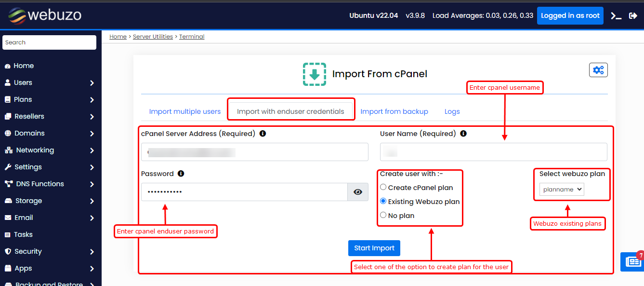644x286 pixels.
Task: Choose the No plan radio option
Action: click(383, 215)
